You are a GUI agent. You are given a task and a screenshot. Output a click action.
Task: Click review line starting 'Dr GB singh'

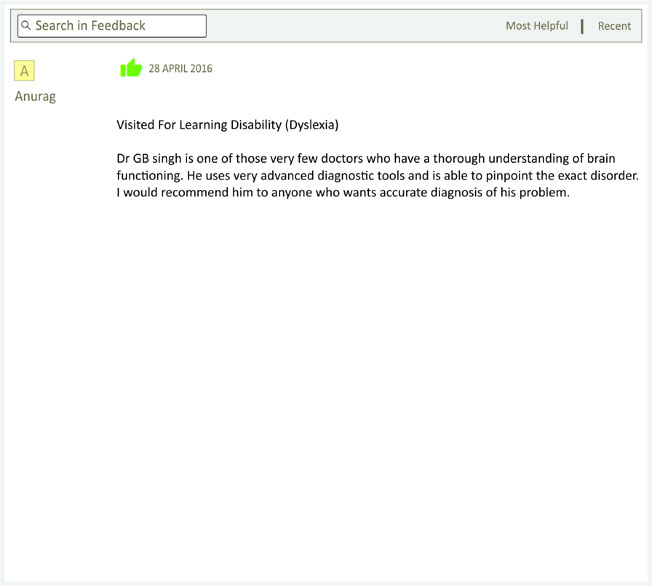pos(366,158)
